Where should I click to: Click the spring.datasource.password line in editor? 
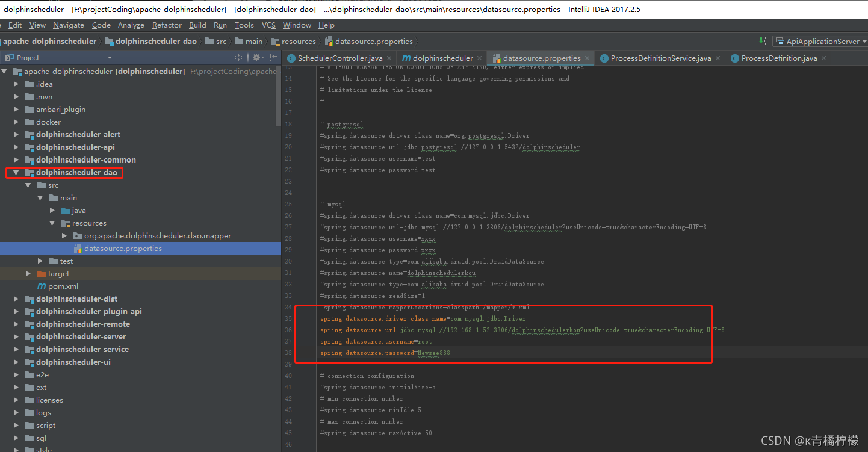(x=385, y=353)
